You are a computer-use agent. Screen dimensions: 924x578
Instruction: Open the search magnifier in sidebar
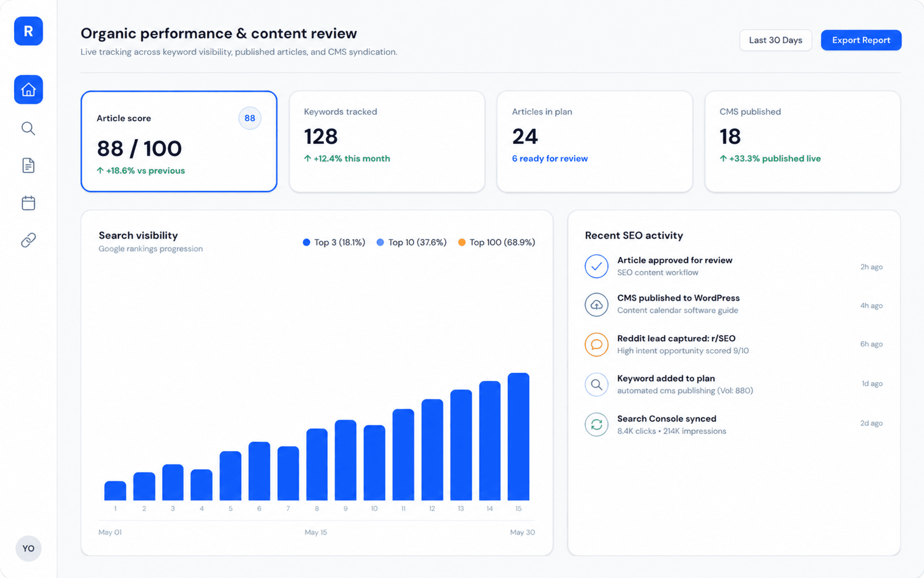28,129
